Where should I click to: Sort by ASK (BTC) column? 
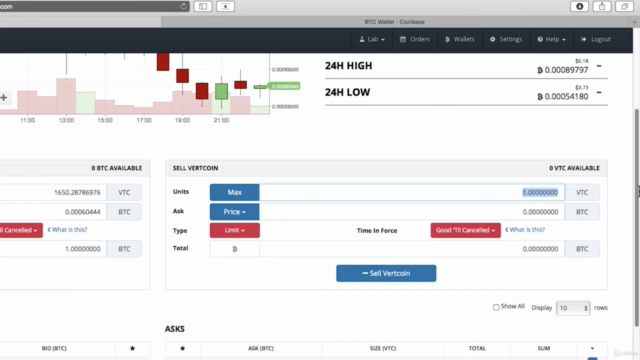[261, 348]
